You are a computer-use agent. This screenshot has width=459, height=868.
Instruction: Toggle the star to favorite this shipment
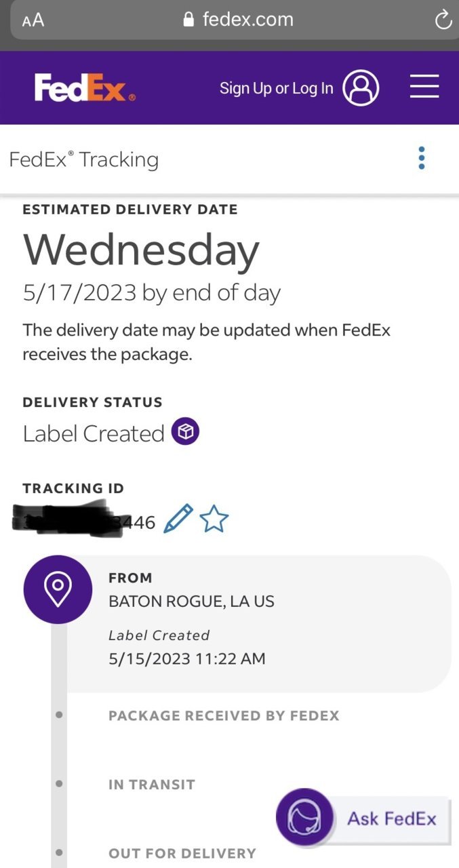point(214,519)
